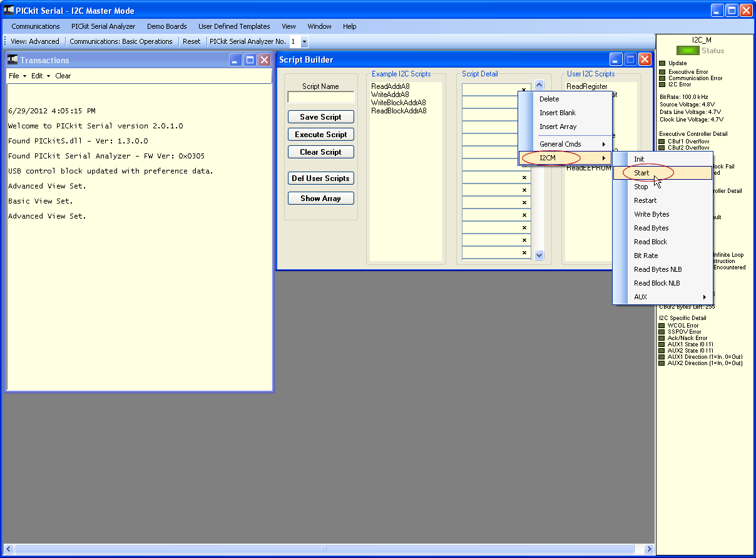Select Start from the I2CM submenu
This screenshot has width=756, height=558.
[642, 173]
